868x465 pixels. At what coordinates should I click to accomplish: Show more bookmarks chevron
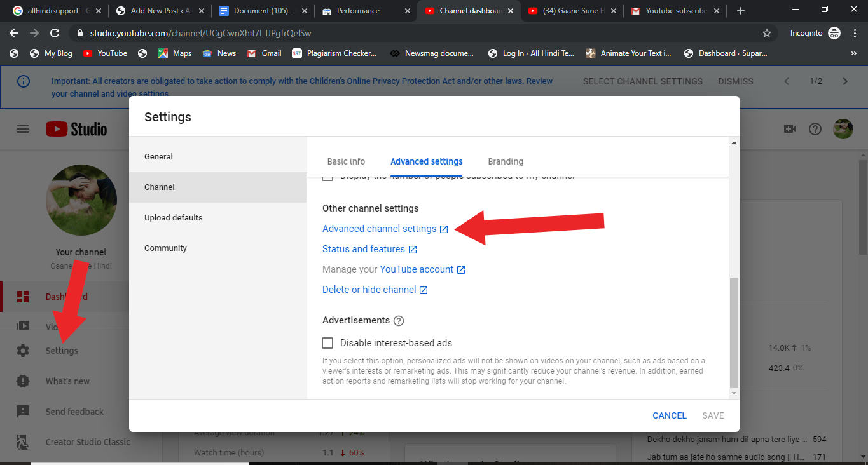pos(853,53)
